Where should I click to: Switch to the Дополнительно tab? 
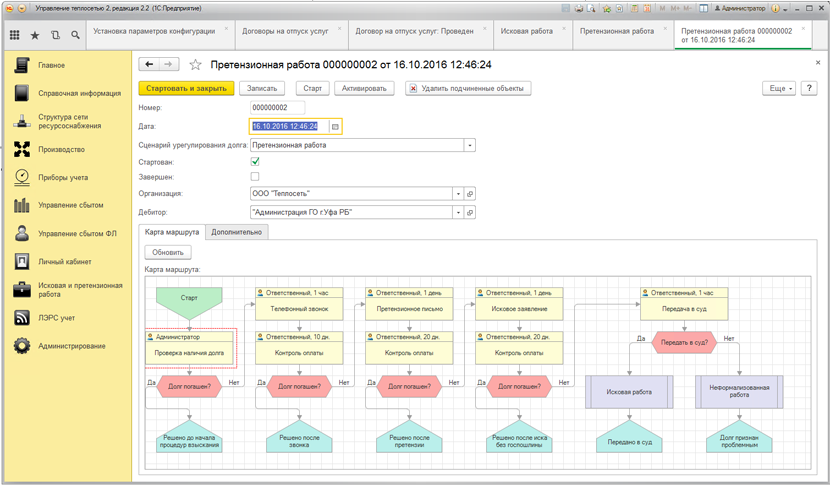pyautogui.click(x=237, y=232)
